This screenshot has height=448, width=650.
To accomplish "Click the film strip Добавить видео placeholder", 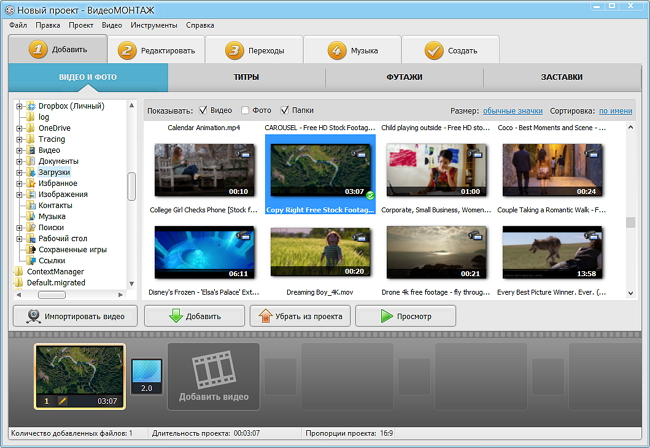I will 213,376.
